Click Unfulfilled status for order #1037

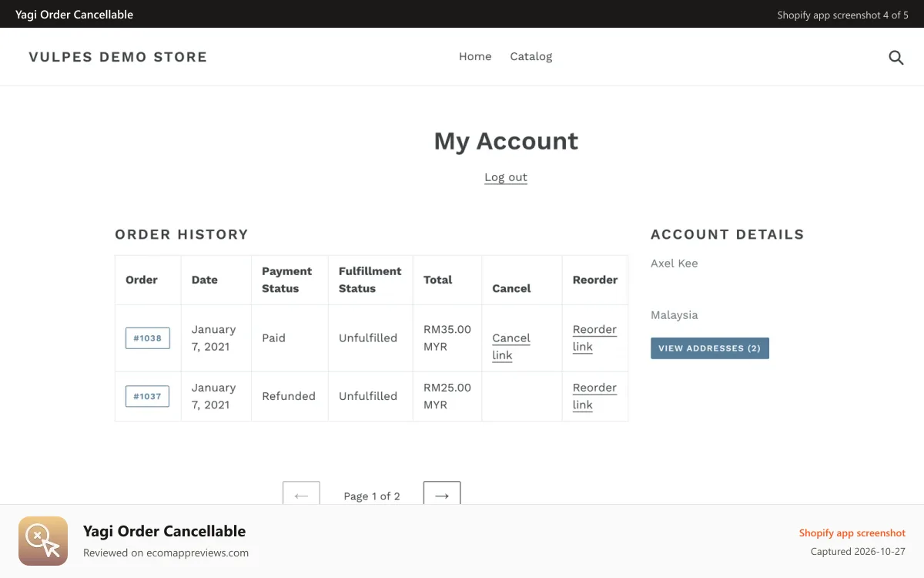pos(368,396)
